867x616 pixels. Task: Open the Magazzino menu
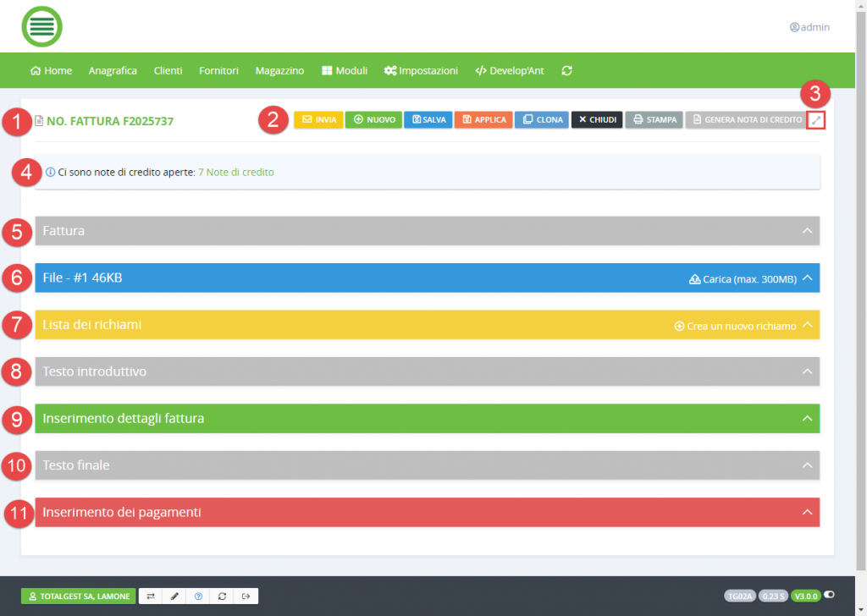point(279,71)
